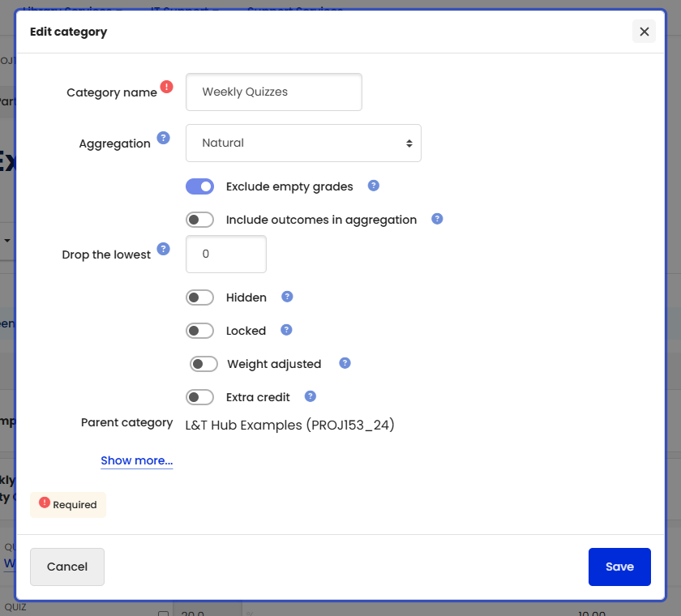Click inside the Category name field
The image size is (681, 616).
[273, 92]
